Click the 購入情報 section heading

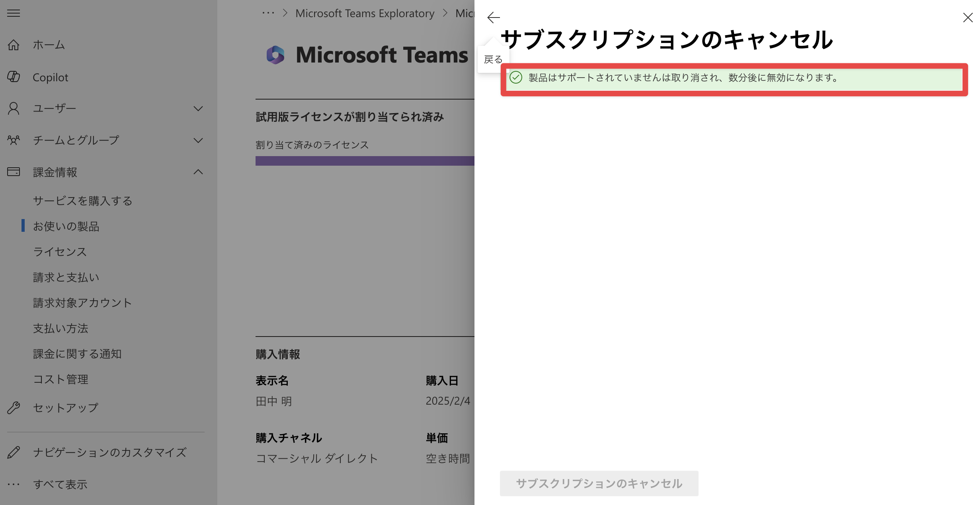[x=278, y=354]
